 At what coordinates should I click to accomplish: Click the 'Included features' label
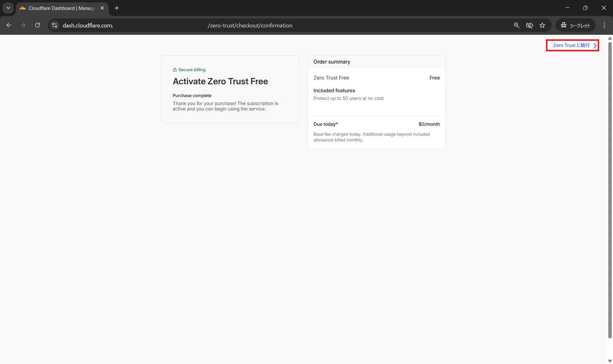[334, 90]
